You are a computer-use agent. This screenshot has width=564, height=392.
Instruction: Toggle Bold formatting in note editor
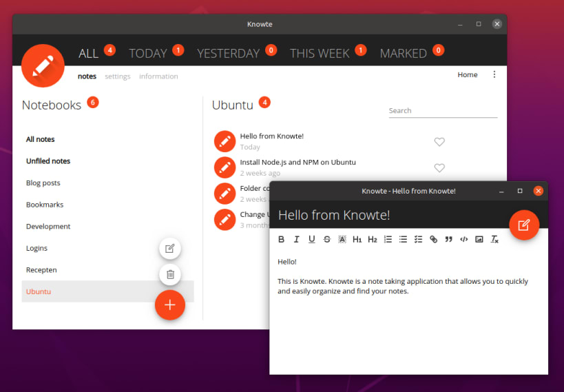[281, 239]
